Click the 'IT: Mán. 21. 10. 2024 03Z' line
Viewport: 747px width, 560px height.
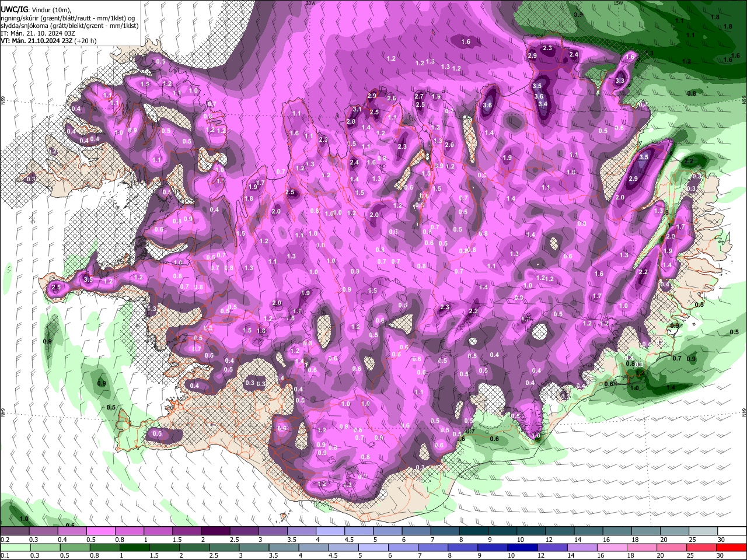click(37, 33)
